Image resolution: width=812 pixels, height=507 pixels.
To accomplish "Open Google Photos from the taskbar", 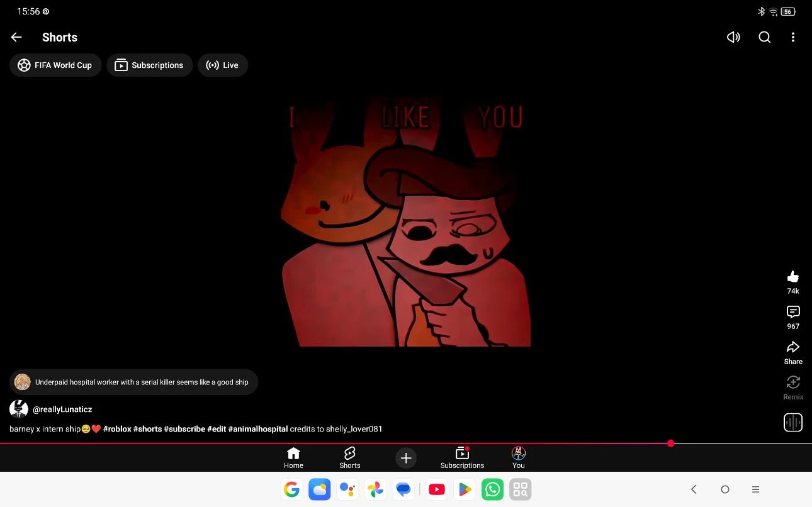I will point(376,489).
